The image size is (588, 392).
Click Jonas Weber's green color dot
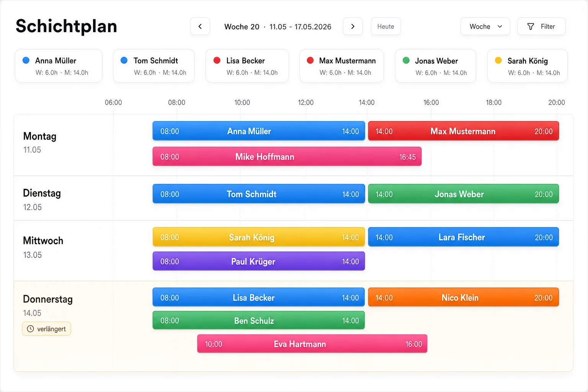(406, 60)
